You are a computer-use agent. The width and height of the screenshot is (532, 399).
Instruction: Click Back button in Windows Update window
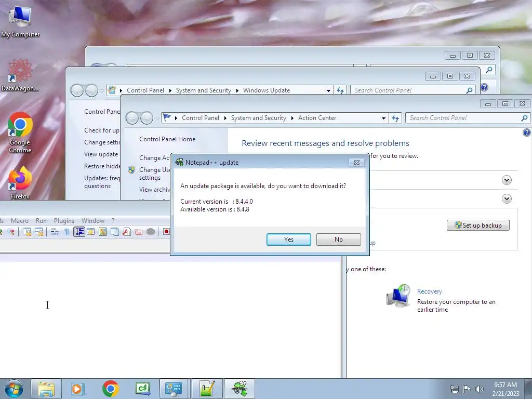[77, 90]
